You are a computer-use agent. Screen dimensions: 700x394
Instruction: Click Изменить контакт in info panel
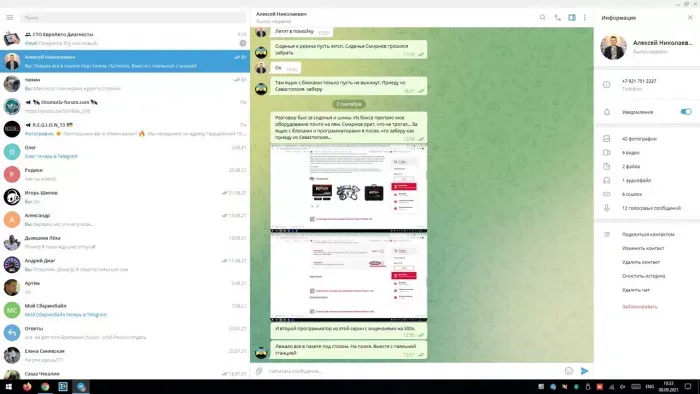click(x=643, y=248)
